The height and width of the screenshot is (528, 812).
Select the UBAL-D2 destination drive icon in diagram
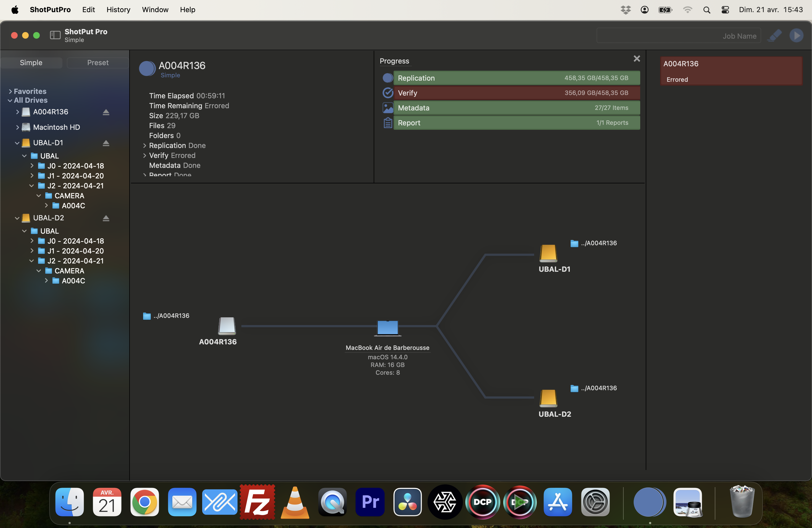[548, 398]
